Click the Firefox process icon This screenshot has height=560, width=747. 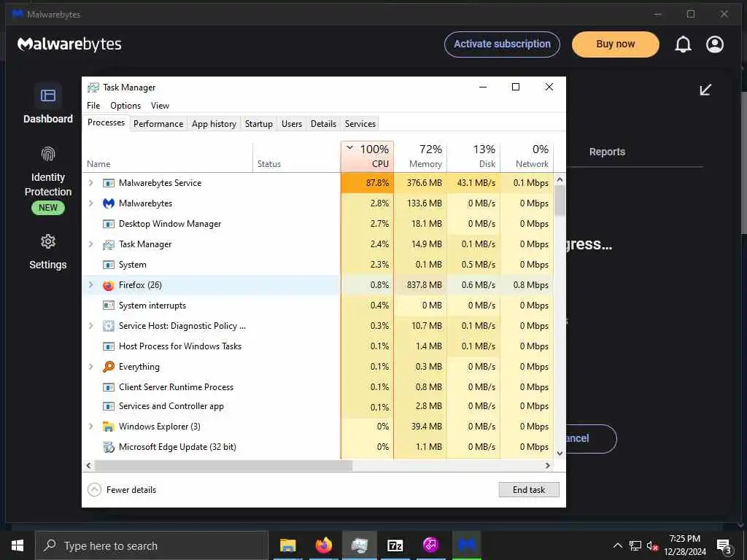[x=109, y=285]
